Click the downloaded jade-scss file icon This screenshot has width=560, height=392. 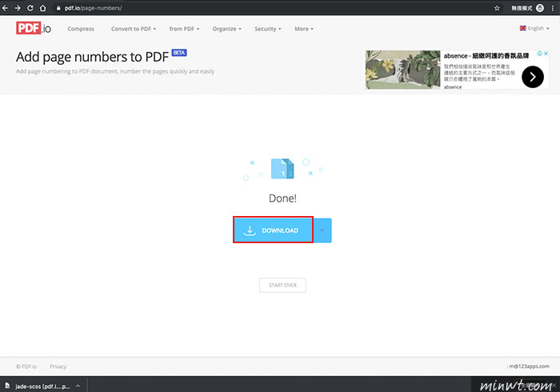coord(7,386)
